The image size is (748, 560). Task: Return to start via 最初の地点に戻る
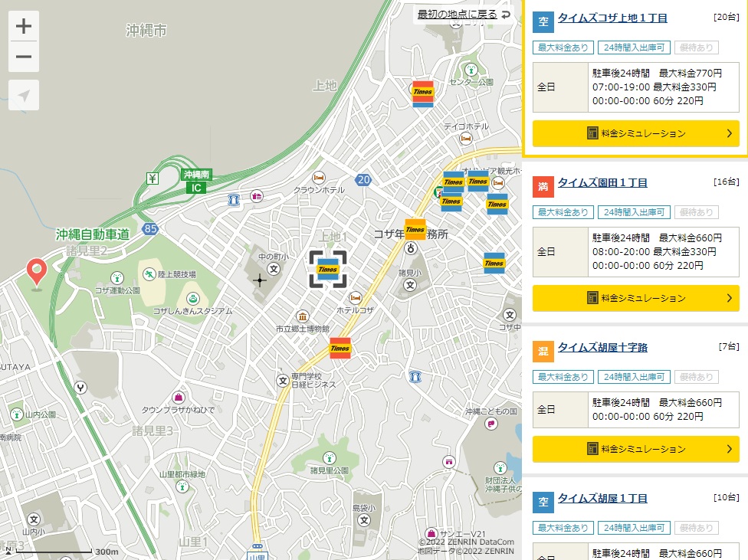464,15
